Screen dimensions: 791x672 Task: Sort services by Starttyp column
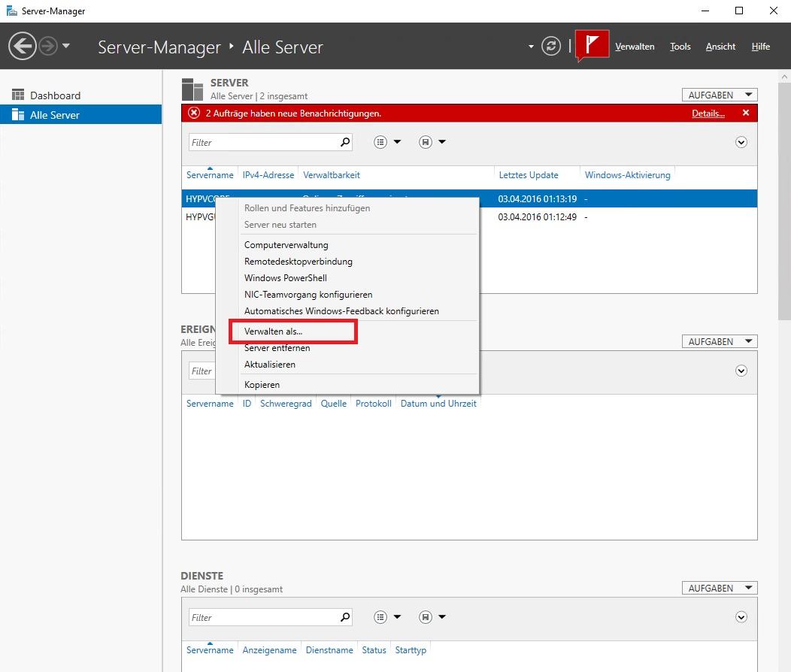(x=411, y=649)
